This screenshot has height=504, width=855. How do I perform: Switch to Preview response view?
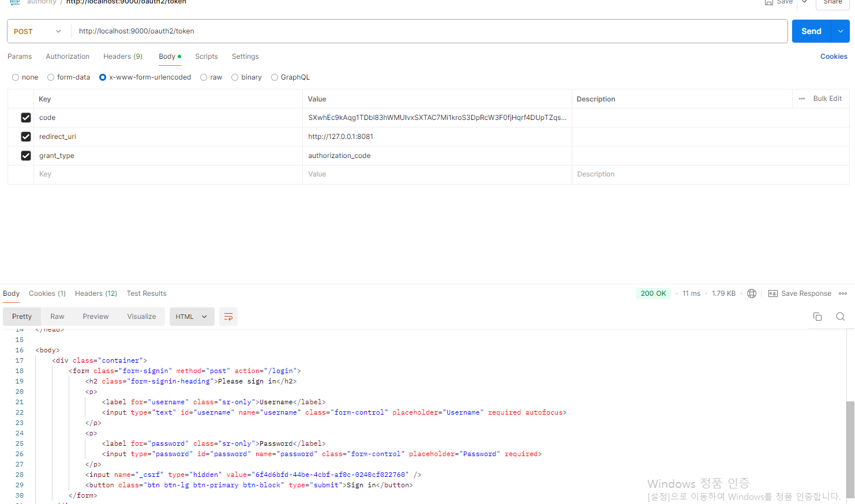point(96,317)
